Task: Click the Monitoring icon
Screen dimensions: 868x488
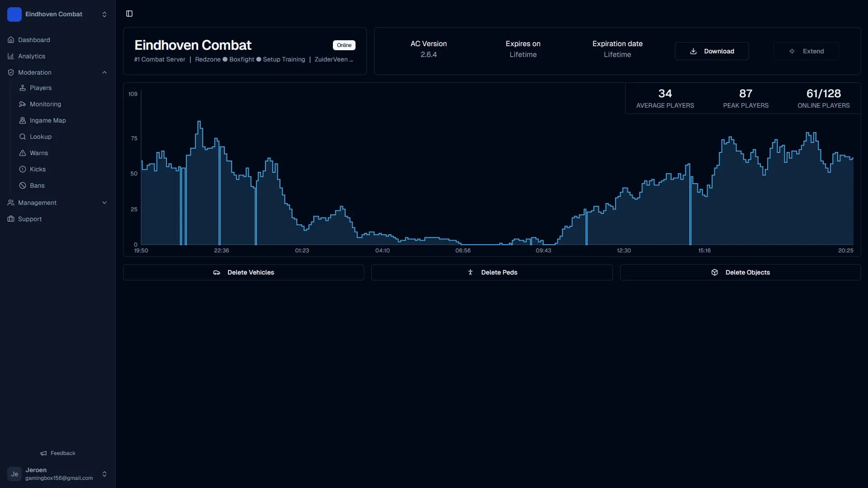Action: [23, 104]
